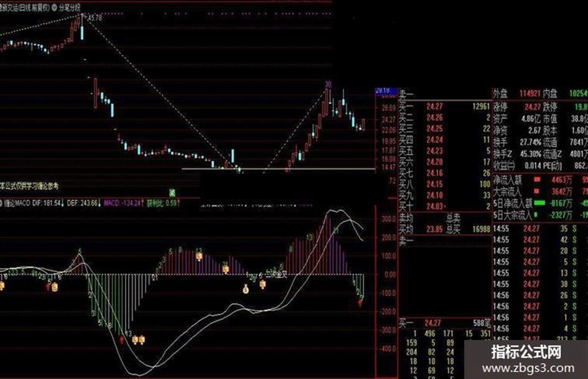Click the 净流入额 value 4463万

[x=561, y=180]
